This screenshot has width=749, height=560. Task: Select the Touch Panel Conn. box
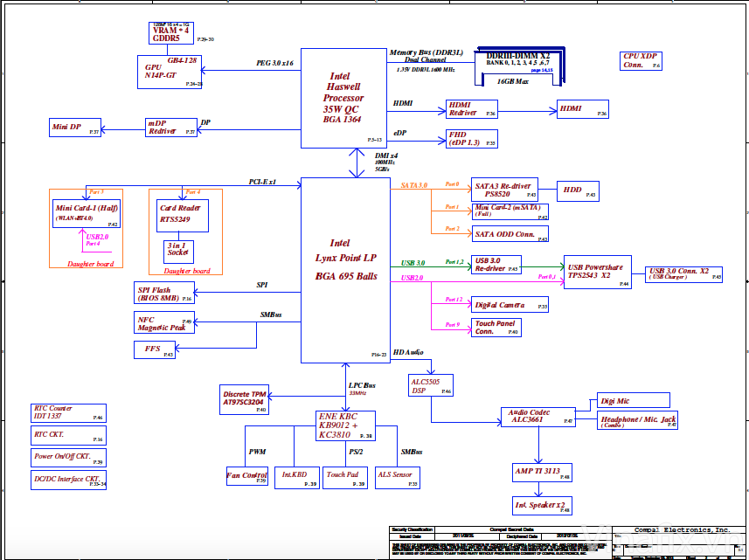pos(496,328)
